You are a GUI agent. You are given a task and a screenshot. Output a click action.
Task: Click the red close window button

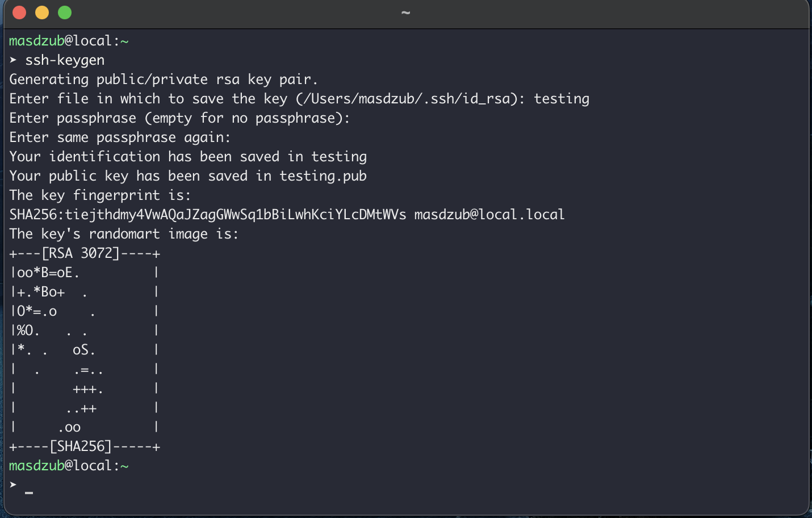click(x=19, y=12)
